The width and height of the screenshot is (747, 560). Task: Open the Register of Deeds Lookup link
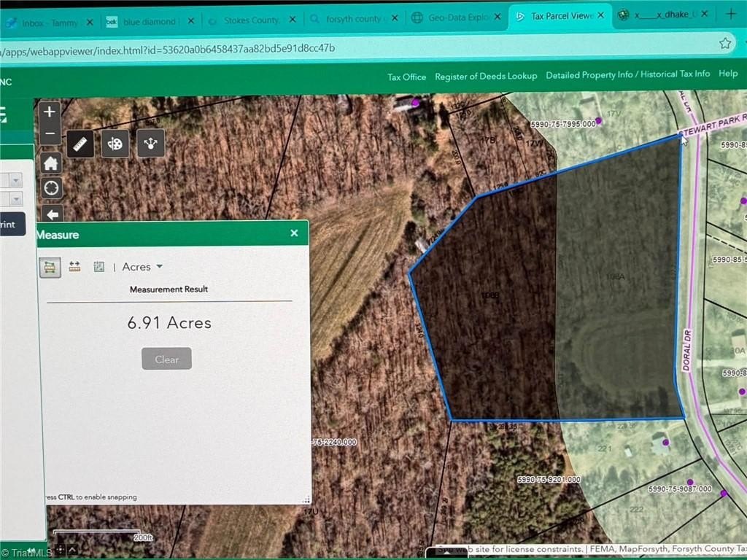485,76
